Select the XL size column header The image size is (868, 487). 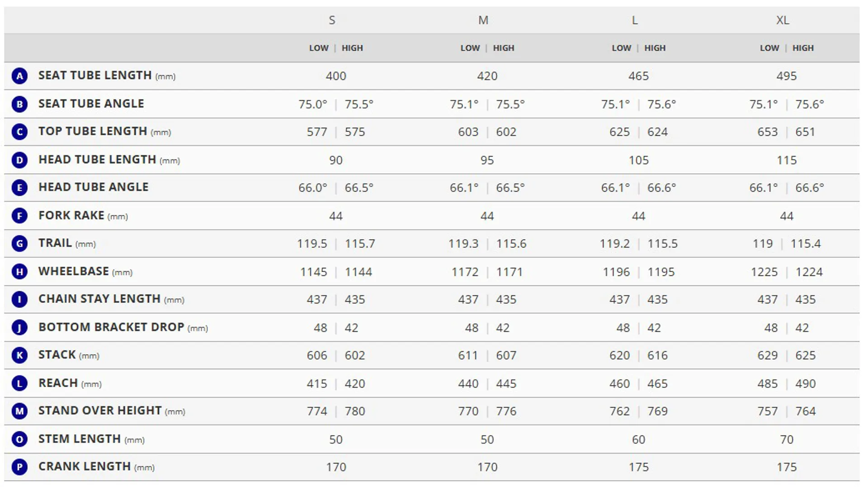(783, 20)
